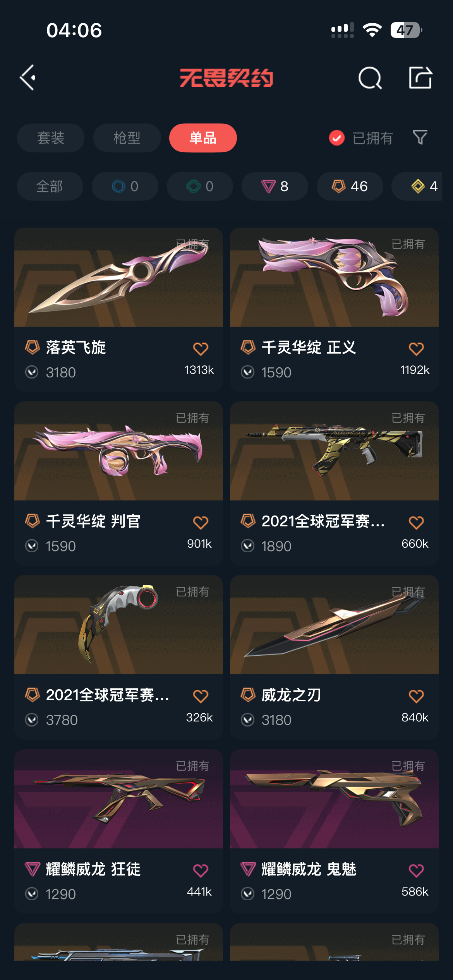Toggle heart on 威龙之刃 item
The height and width of the screenshot is (980, 453).
[416, 696]
